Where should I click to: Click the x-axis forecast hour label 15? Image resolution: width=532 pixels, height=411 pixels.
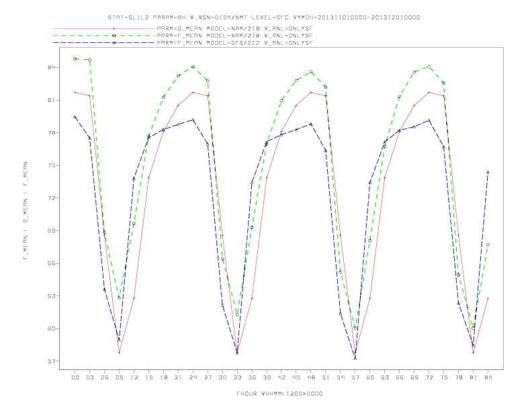(x=148, y=377)
